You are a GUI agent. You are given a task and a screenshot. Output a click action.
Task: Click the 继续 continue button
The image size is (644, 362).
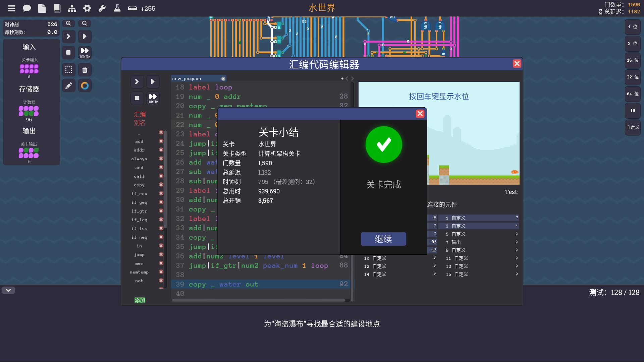point(383,239)
